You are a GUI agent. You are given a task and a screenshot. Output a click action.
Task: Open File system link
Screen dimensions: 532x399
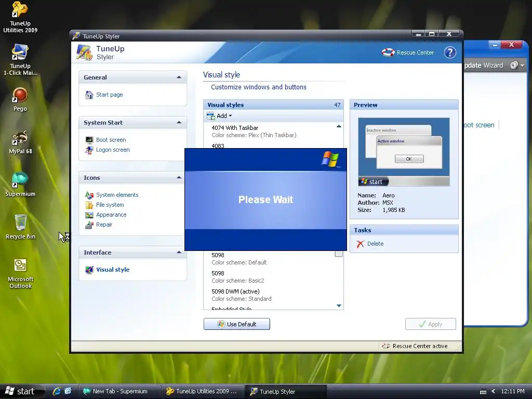click(x=110, y=205)
